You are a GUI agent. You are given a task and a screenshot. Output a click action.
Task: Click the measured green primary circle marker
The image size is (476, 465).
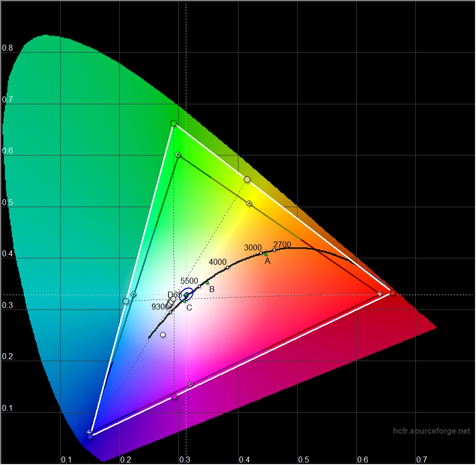[x=173, y=123]
